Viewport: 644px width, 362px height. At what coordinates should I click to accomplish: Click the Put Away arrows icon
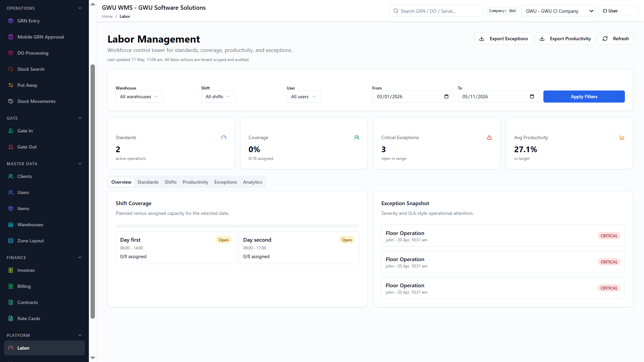[11, 85]
